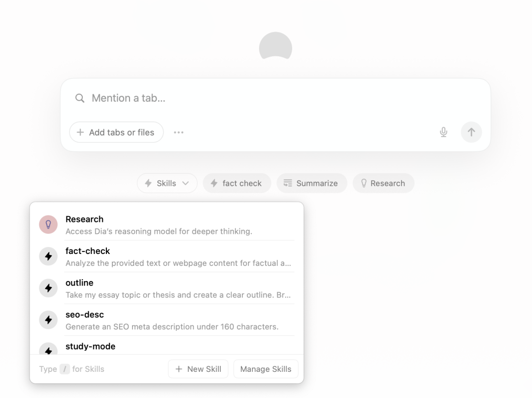This screenshot has width=532, height=398.
Task: Click the Research suggestion chip
Action: pos(383,183)
